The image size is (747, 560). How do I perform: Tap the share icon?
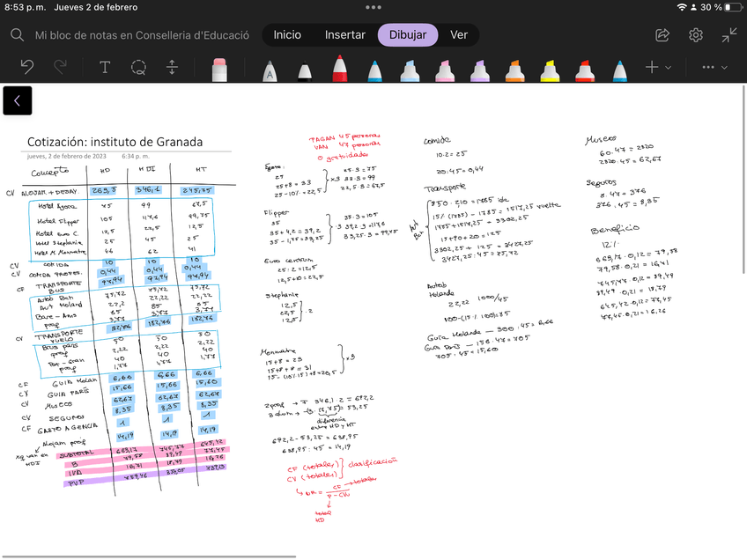pyautogui.click(x=662, y=35)
